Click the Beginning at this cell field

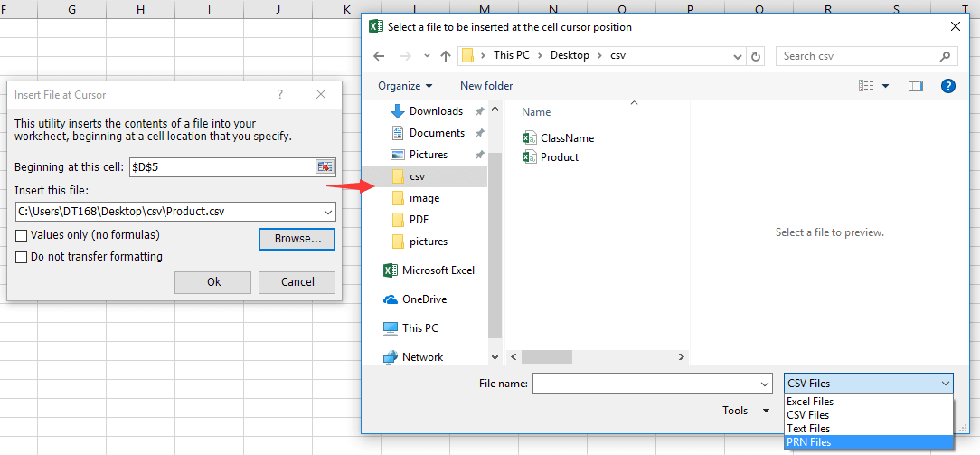click(x=222, y=166)
